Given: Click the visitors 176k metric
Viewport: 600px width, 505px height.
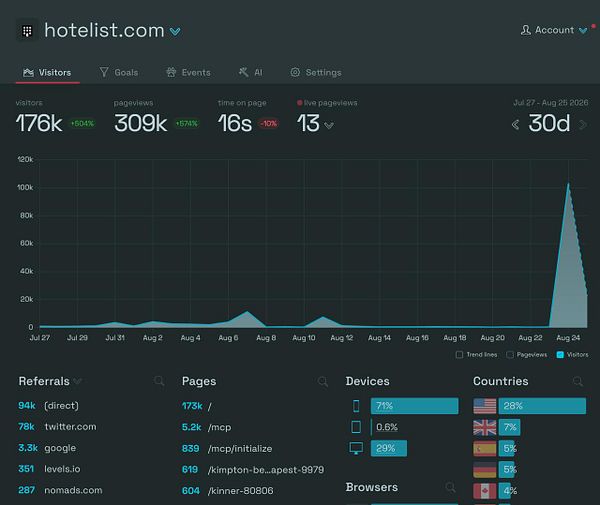Looking at the screenshot, I should click(39, 123).
